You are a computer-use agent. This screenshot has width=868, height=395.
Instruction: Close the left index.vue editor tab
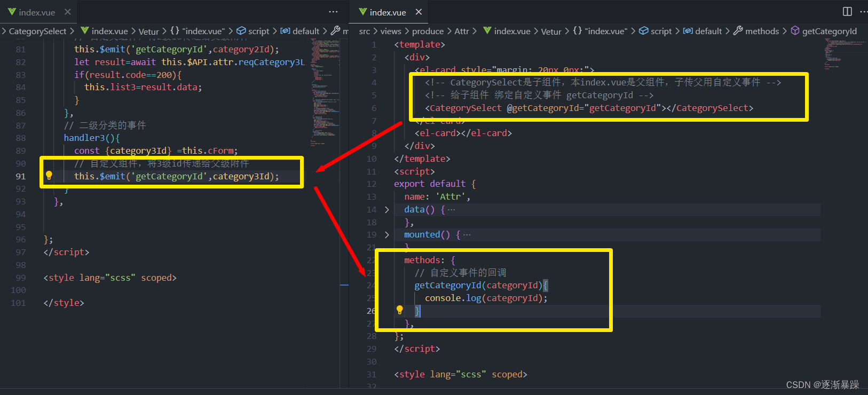click(x=67, y=12)
